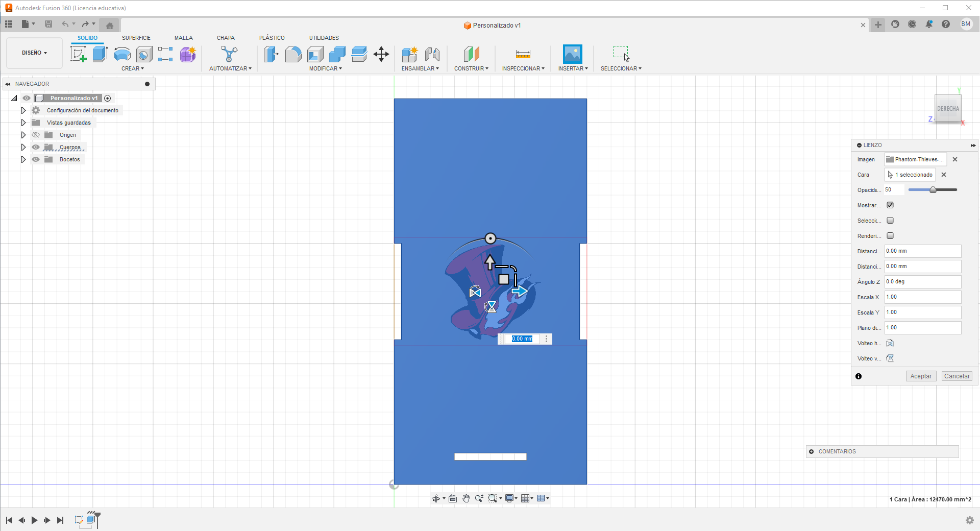Toggle the Seleccionable checkbox
The image size is (980, 531).
tap(890, 221)
